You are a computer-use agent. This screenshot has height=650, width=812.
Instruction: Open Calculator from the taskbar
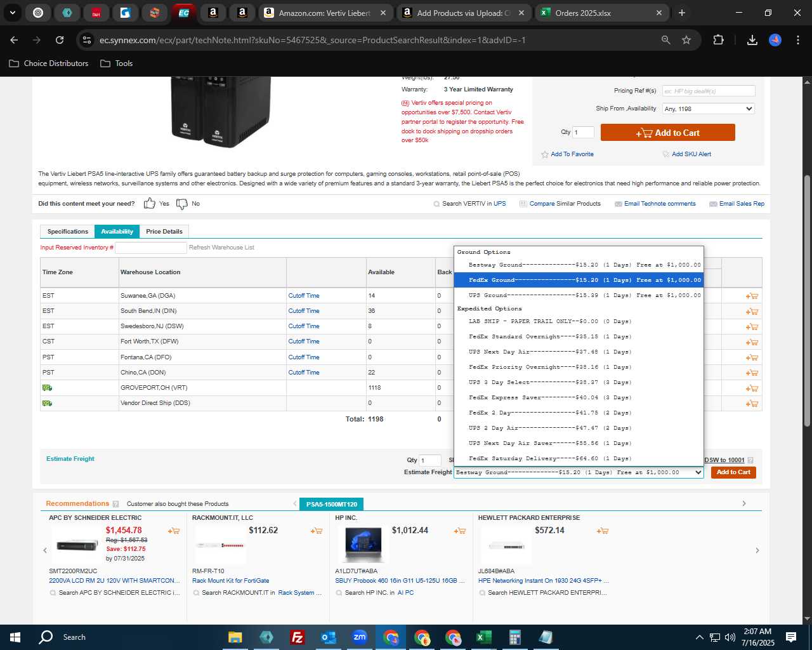point(515,637)
